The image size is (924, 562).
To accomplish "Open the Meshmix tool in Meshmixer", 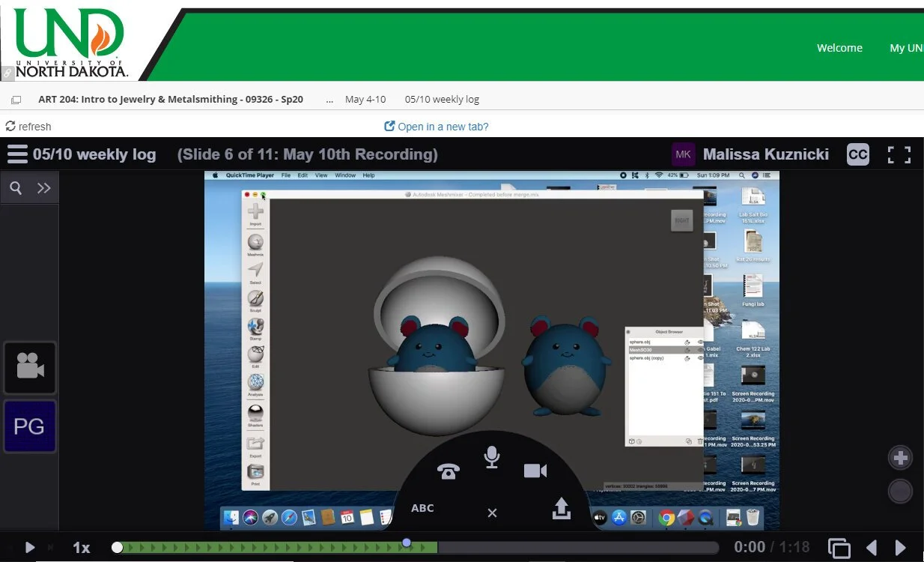I will pyautogui.click(x=255, y=244).
